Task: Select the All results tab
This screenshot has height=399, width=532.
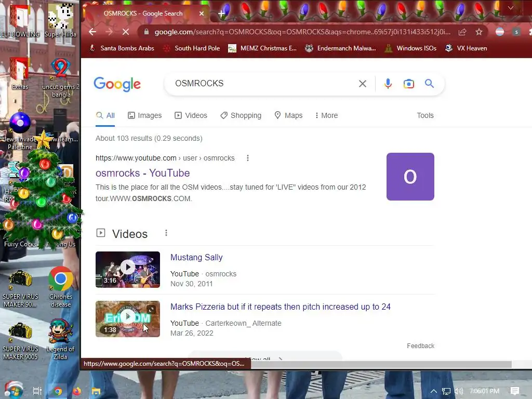Action: tap(105, 115)
